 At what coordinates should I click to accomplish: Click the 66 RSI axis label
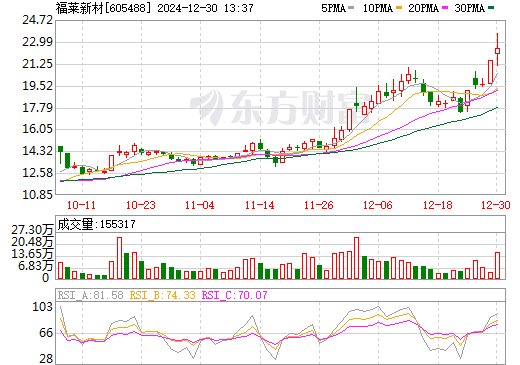[x=46, y=333]
